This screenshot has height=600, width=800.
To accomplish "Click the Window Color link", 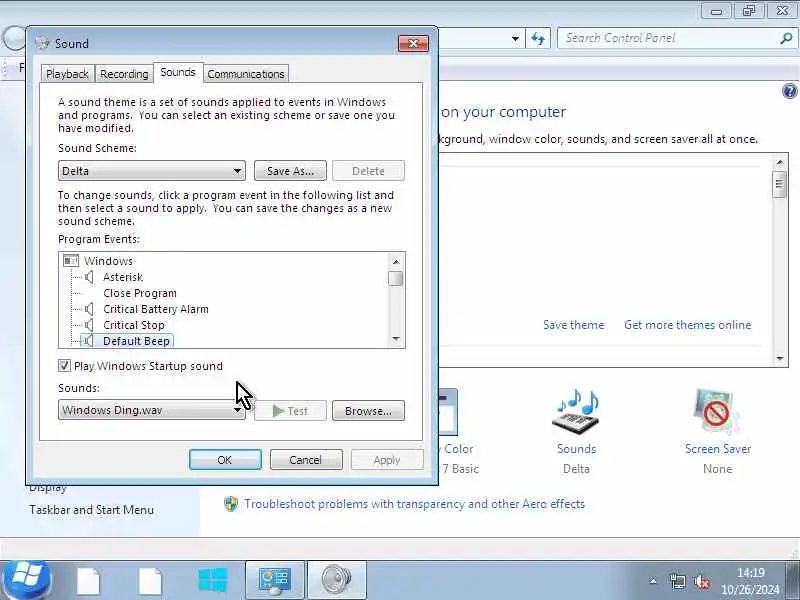I will tap(457, 449).
